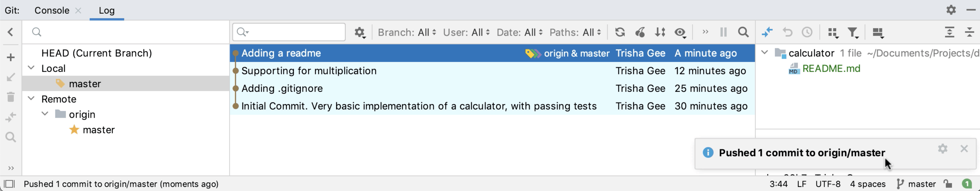Select the commit 'Supporting for multiplication'
Image resolution: width=980 pixels, height=191 pixels.
click(309, 71)
